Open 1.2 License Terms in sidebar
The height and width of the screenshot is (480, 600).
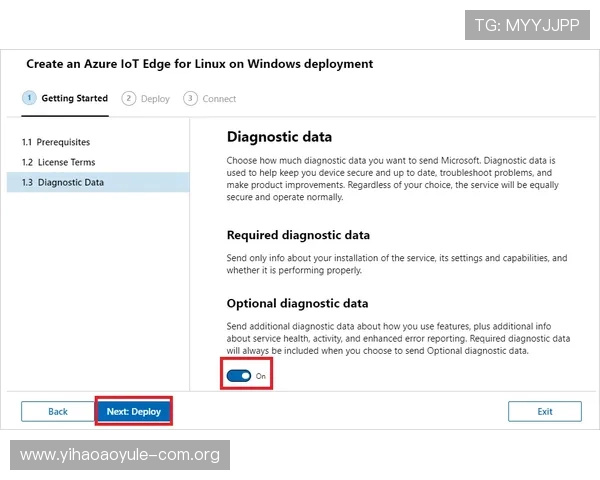(59, 162)
